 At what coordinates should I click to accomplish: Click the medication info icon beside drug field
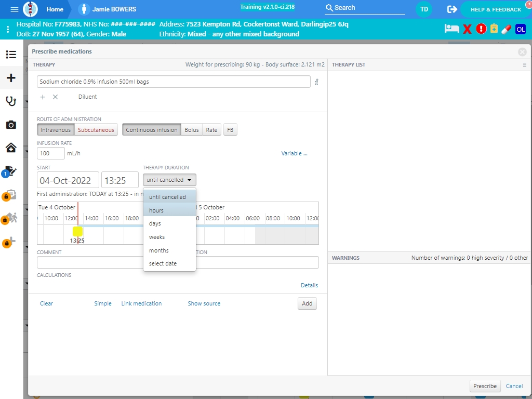(316, 82)
